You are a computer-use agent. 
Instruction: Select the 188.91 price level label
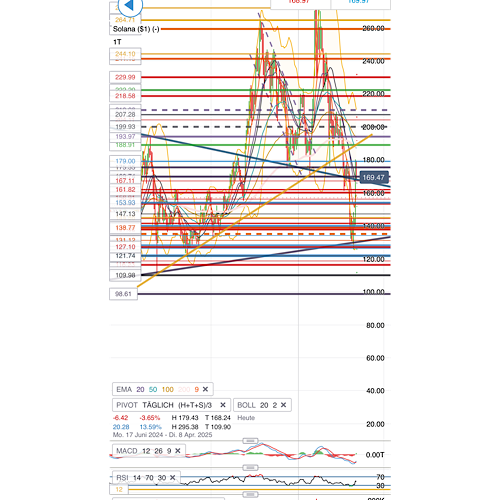click(x=125, y=145)
